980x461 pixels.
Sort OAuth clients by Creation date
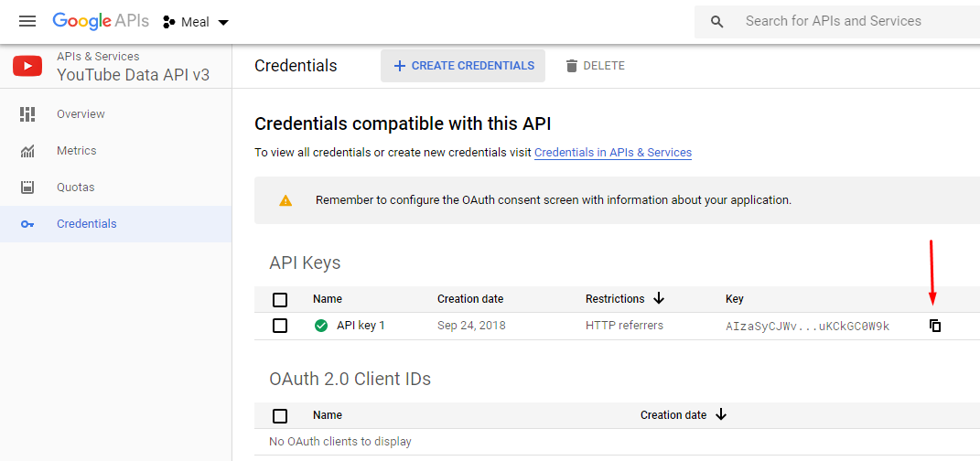684,414
